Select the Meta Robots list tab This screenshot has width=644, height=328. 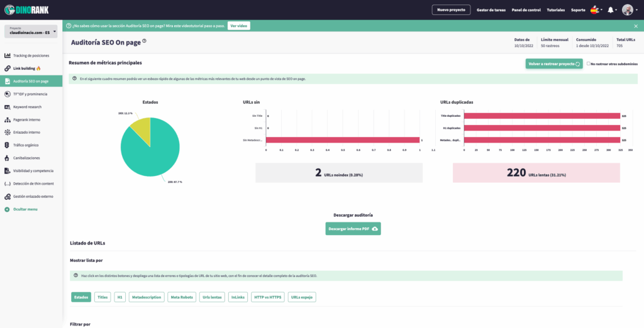pyautogui.click(x=182, y=297)
